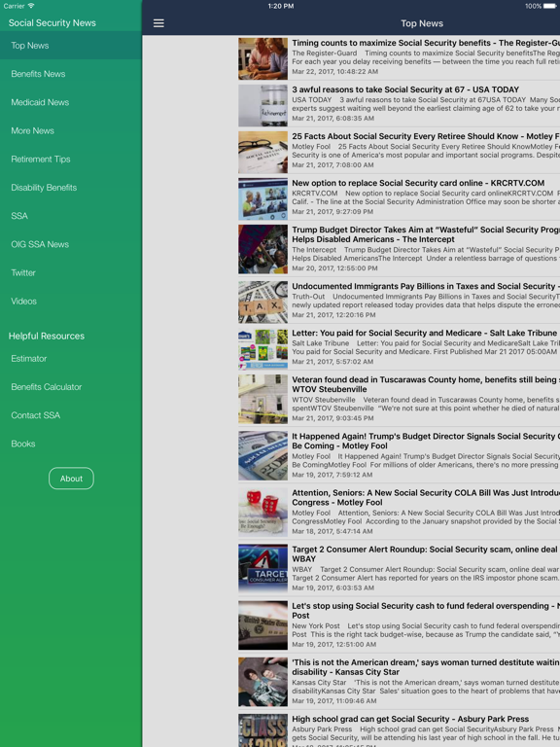Open New option to replace card article
This screenshot has height=747, width=560.
399,198
